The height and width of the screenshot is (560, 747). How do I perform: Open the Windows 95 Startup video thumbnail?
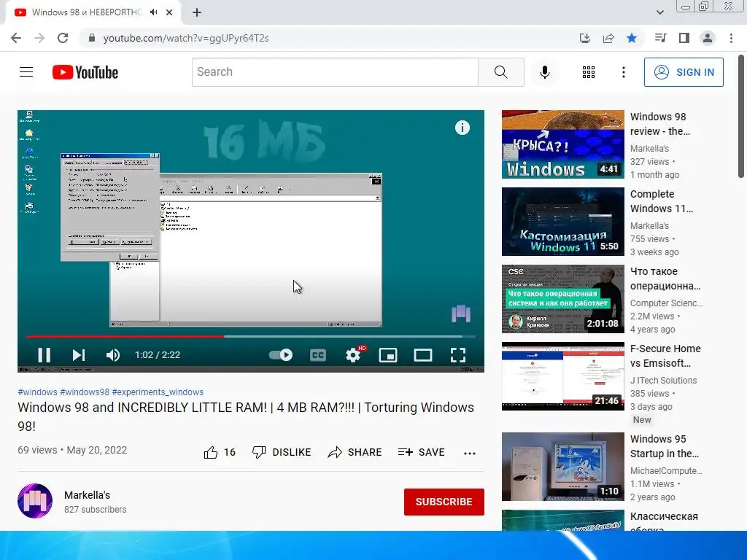[x=562, y=466]
